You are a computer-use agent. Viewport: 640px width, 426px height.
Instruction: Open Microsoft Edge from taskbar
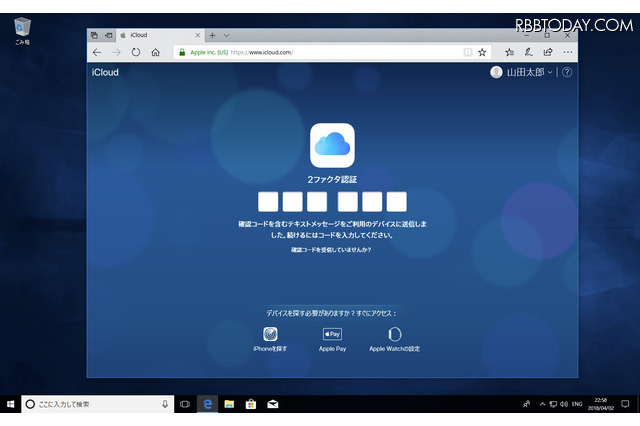(207, 404)
